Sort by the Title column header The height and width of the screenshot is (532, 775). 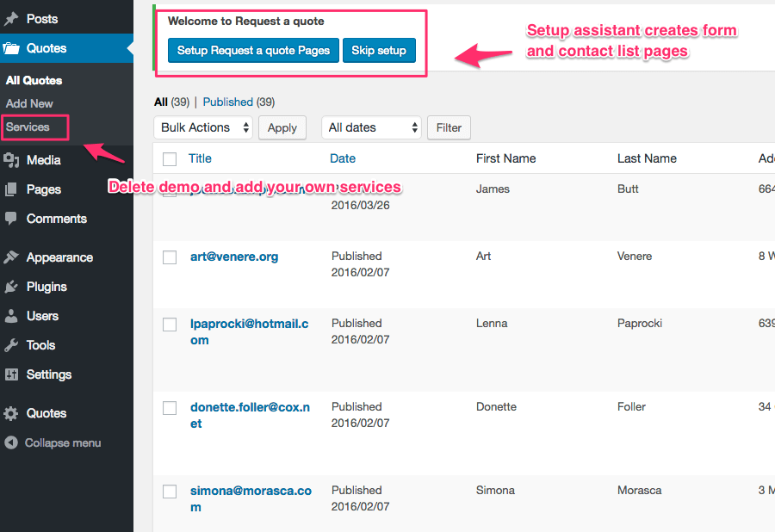[200, 158]
